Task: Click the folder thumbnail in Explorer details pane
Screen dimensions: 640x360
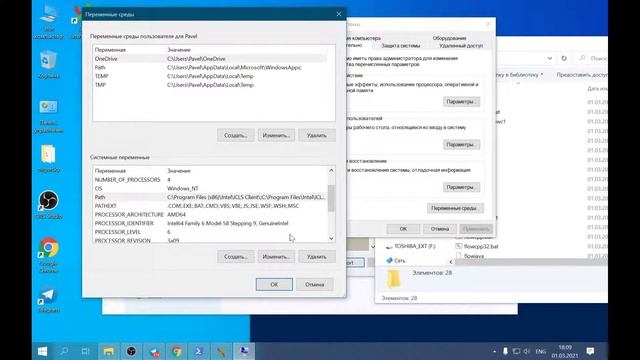Action: (x=394, y=279)
